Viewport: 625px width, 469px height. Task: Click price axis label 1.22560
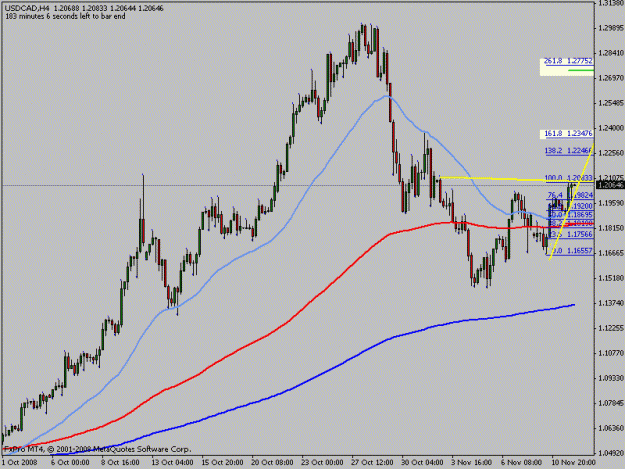(611, 153)
